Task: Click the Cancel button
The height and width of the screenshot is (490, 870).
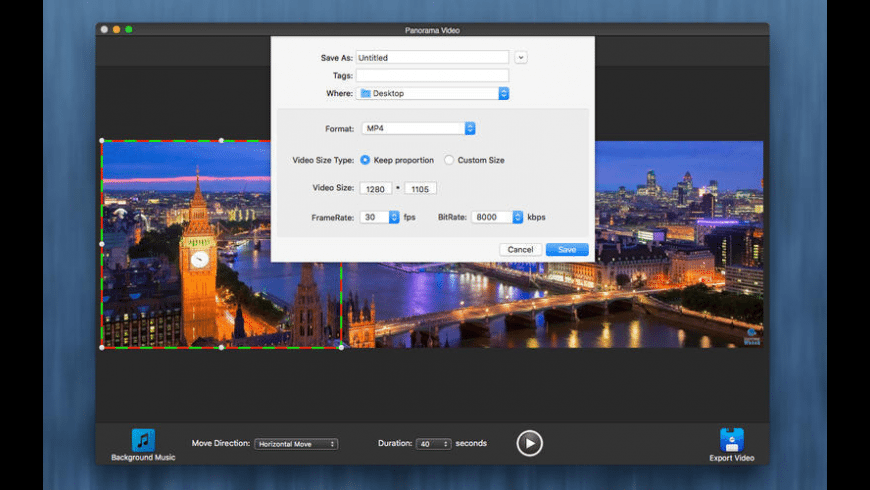Action: [x=520, y=250]
